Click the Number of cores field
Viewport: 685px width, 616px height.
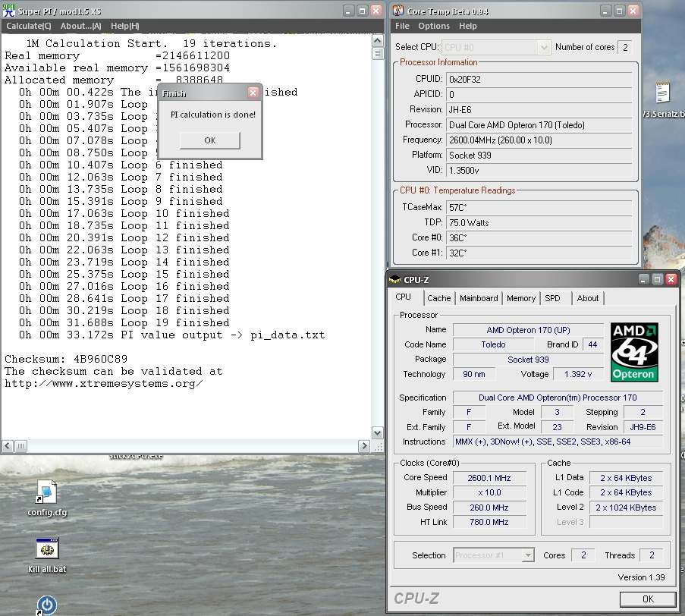coord(625,47)
